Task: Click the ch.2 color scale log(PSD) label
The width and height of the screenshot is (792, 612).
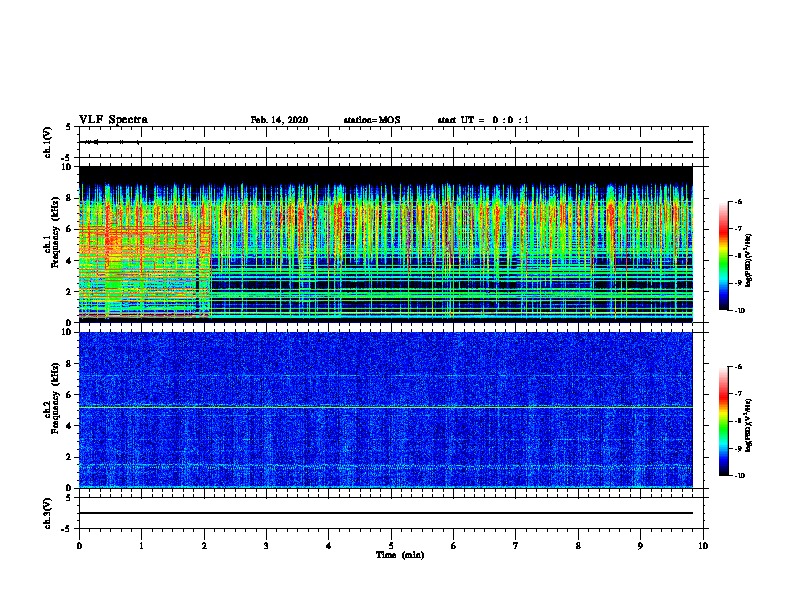Action: tap(750, 425)
